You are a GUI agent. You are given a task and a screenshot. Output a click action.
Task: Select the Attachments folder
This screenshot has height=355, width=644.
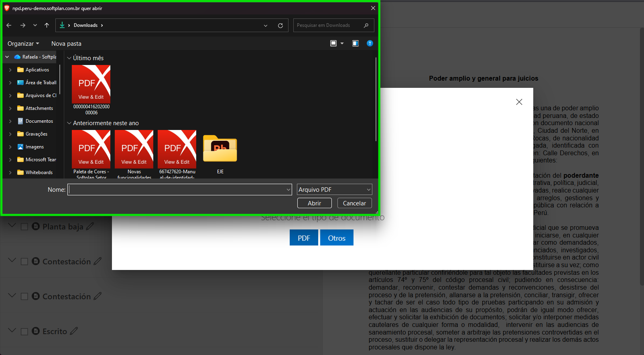(x=35, y=108)
